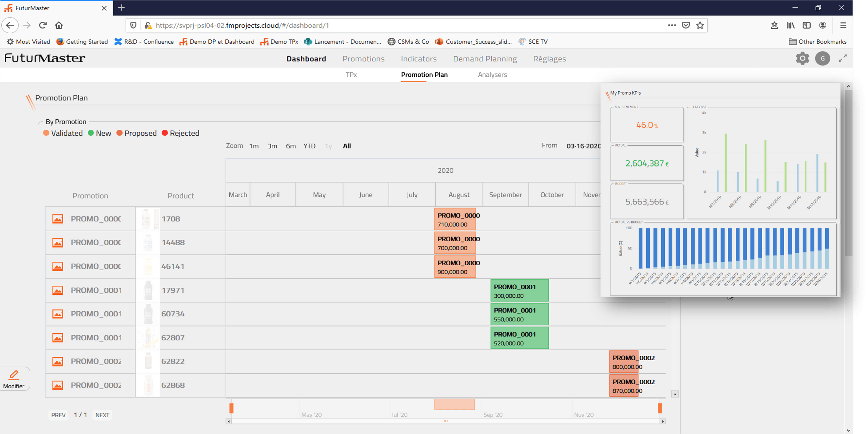868x434 pixels.
Task: Toggle the Validated legend filter
Action: point(63,133)
